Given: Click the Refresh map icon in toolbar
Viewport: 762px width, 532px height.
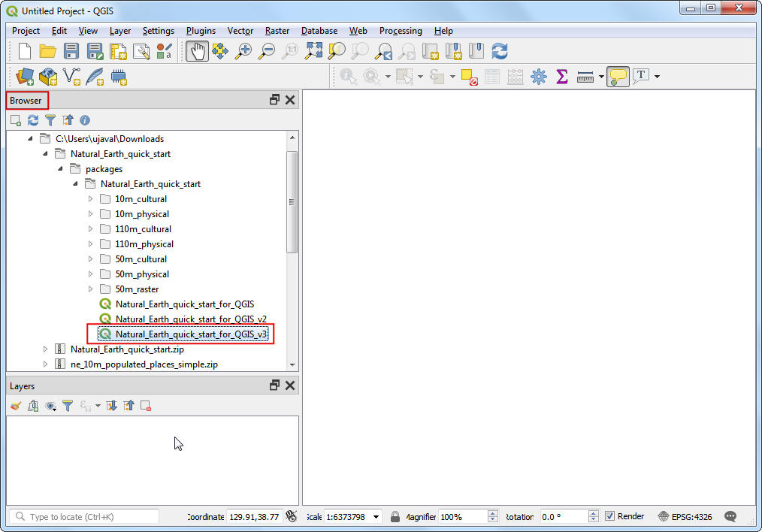Looking at the screenshot, I should pyautogui.click(x=500, y=51).
